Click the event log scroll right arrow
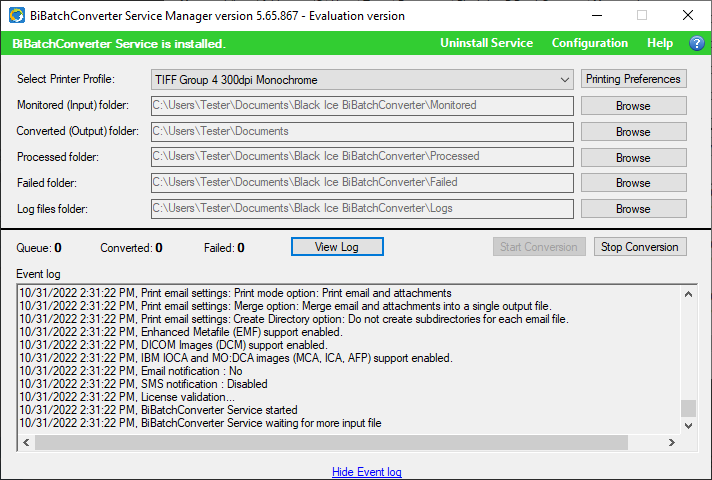 click(x=672, y=442)
